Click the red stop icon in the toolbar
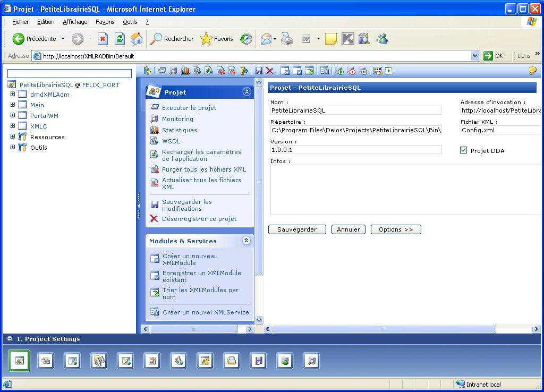This screenshot has height=392, width=544. [352, 71]
